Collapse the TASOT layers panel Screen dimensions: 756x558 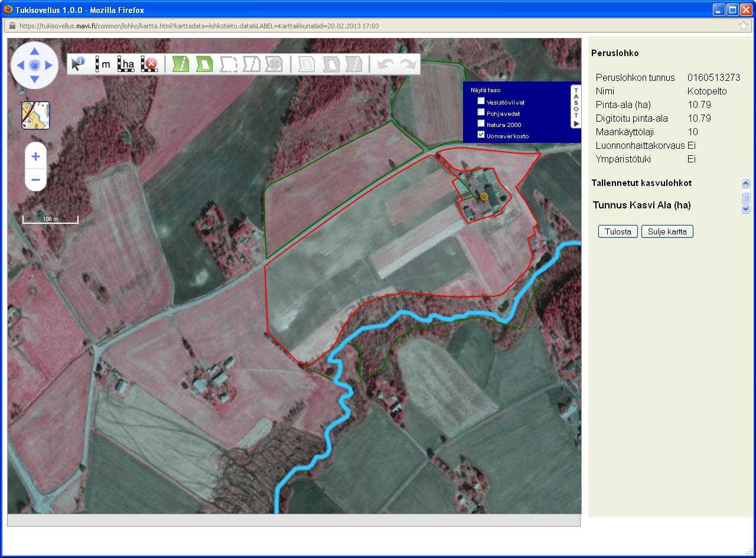576,106
